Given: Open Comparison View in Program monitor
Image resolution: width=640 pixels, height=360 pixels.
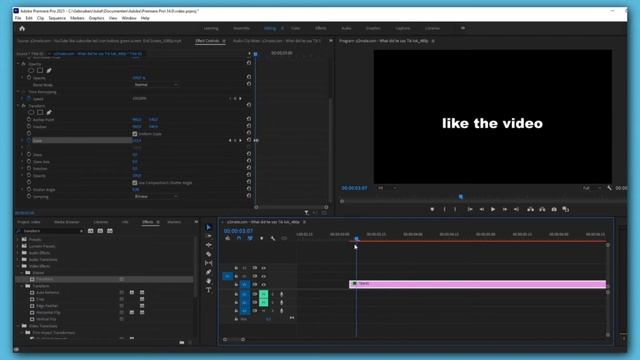Looking at the screenshot, I should click(565, 209).
